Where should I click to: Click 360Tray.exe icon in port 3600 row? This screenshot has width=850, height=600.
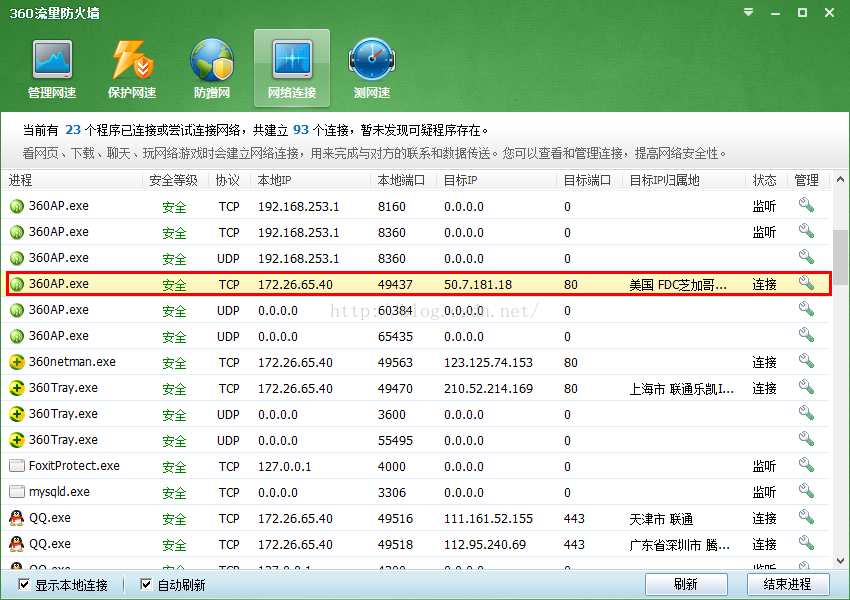17,414
